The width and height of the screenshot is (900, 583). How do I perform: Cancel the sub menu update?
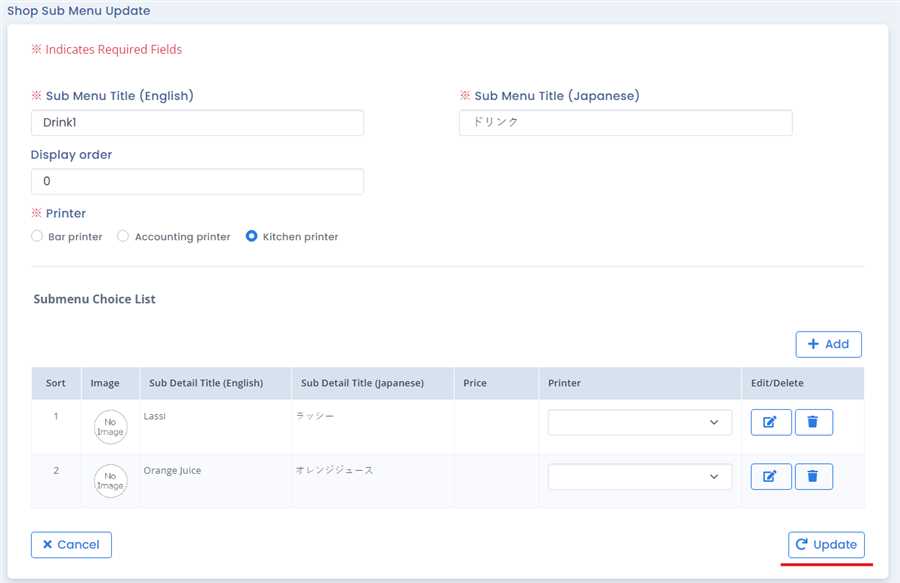pos(71,545)
